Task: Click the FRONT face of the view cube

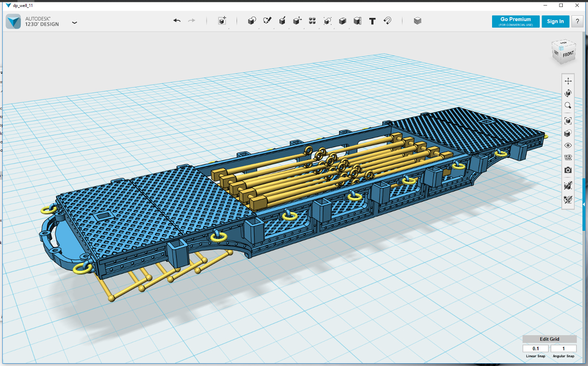Action: (568, 54)
